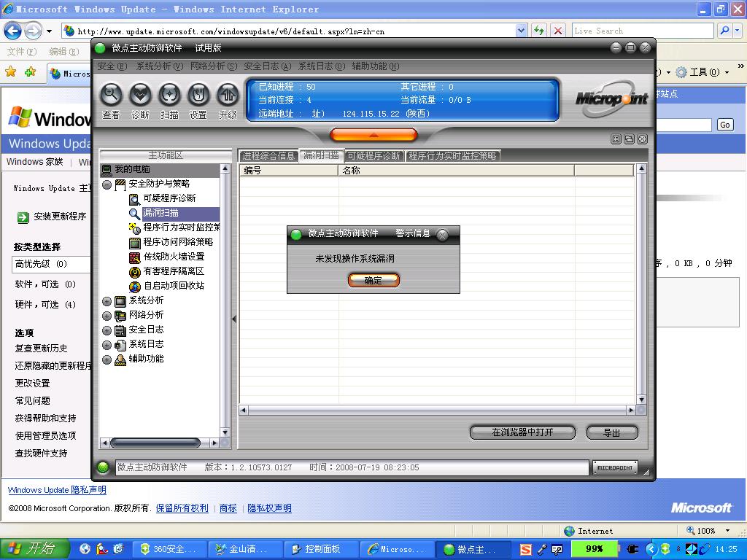Open the 系统日志(O) menu

pyautogui.click(x=322, y=66)
